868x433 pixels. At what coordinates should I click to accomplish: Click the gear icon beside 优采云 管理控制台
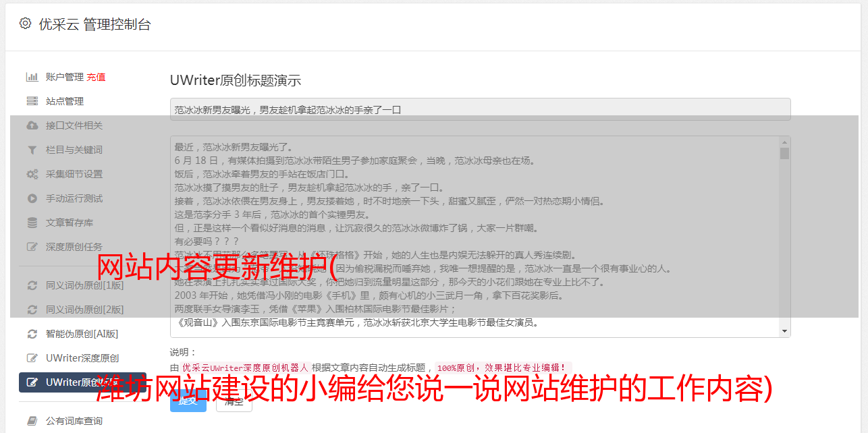[25, 24]
